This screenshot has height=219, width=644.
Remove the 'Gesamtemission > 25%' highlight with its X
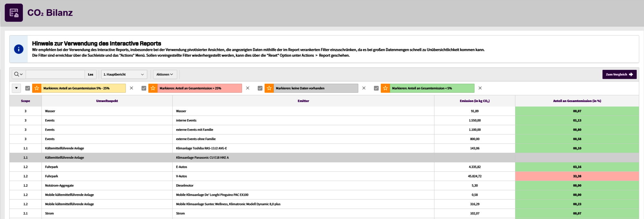coord(248,88)
